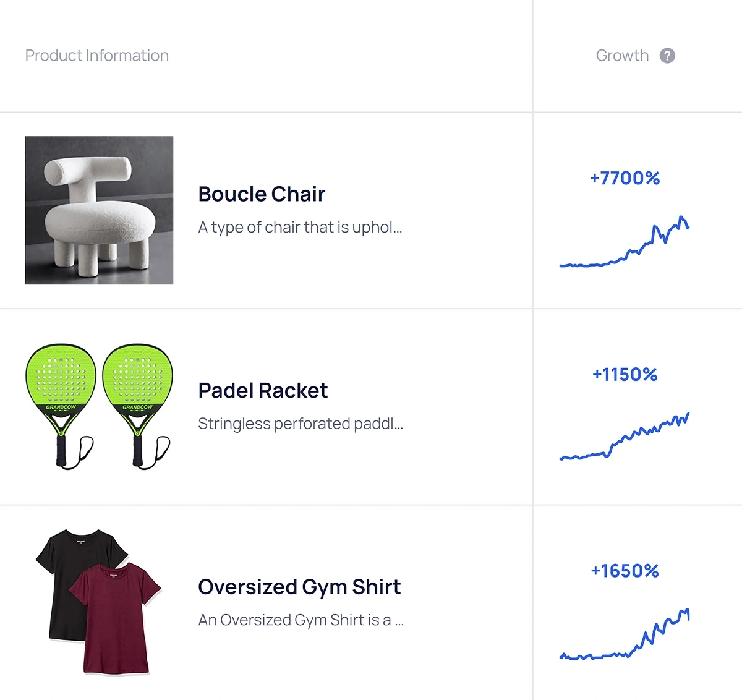Click the Boucle Chair title
Image resolution: width=742 pixels, height=700 pixels.
point(262,194)
